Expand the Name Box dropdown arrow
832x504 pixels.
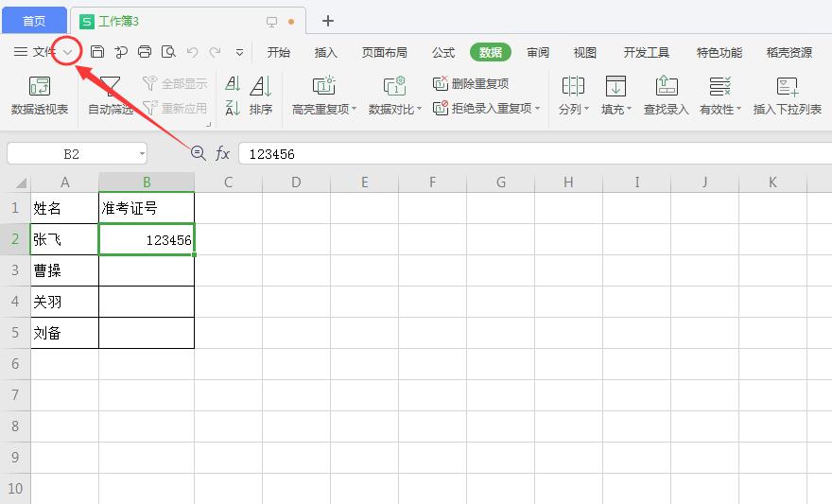142,154
